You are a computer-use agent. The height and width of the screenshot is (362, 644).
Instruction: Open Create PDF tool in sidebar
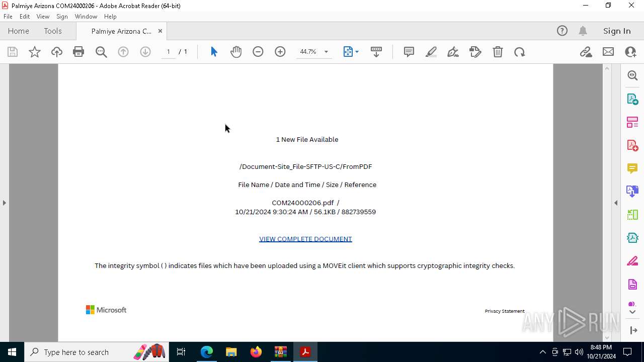632,145
